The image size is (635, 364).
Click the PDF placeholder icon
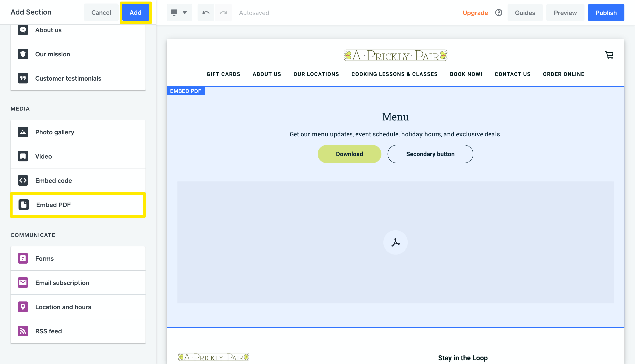click(x=395, y=242)
